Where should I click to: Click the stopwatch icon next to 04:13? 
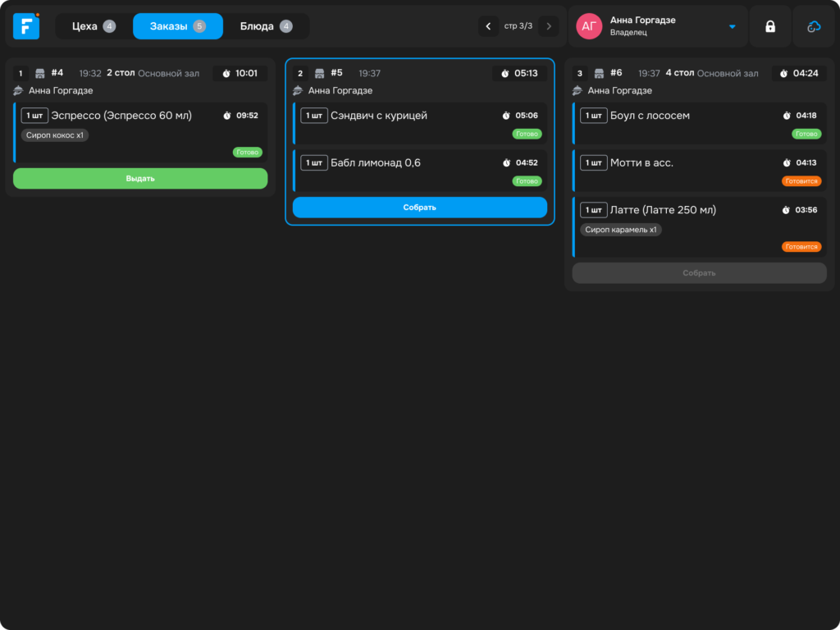(787, 163)
